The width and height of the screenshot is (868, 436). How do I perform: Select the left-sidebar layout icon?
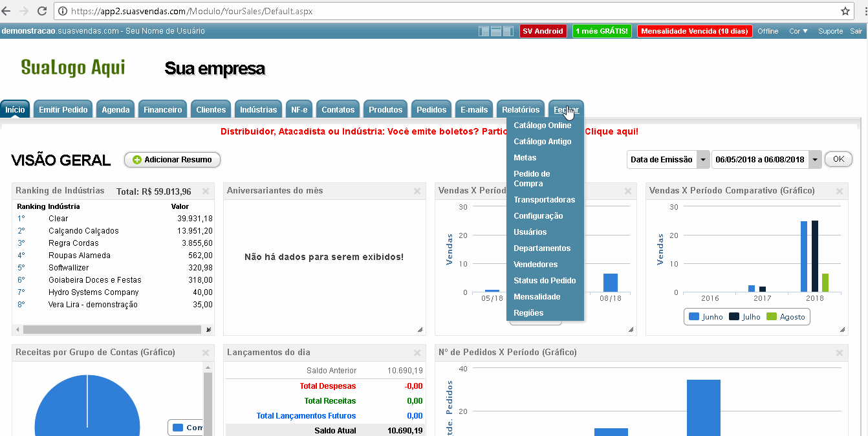484,31
